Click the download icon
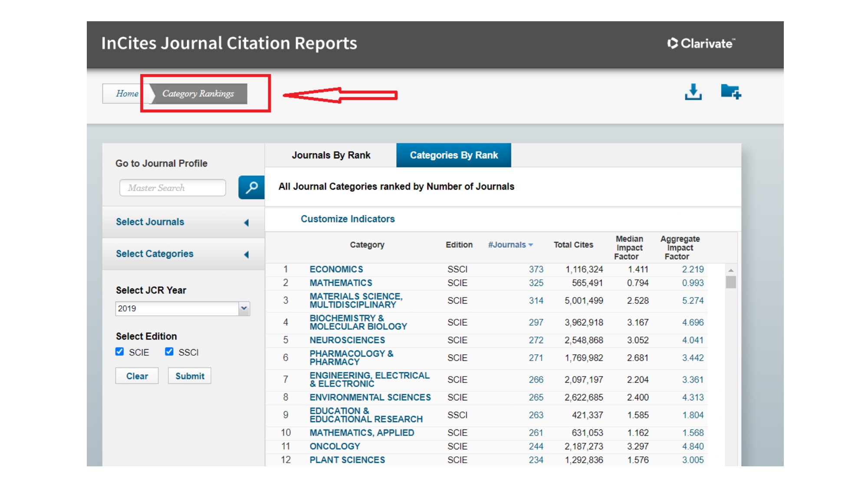Viewport: 868px width, 488px height. click(x=693, y=92)
